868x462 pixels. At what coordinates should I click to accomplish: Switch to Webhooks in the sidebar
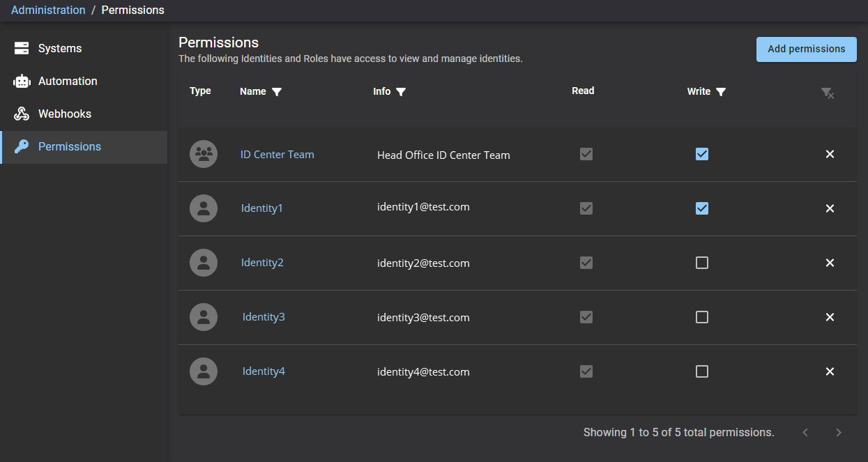[x=65, y=114]
